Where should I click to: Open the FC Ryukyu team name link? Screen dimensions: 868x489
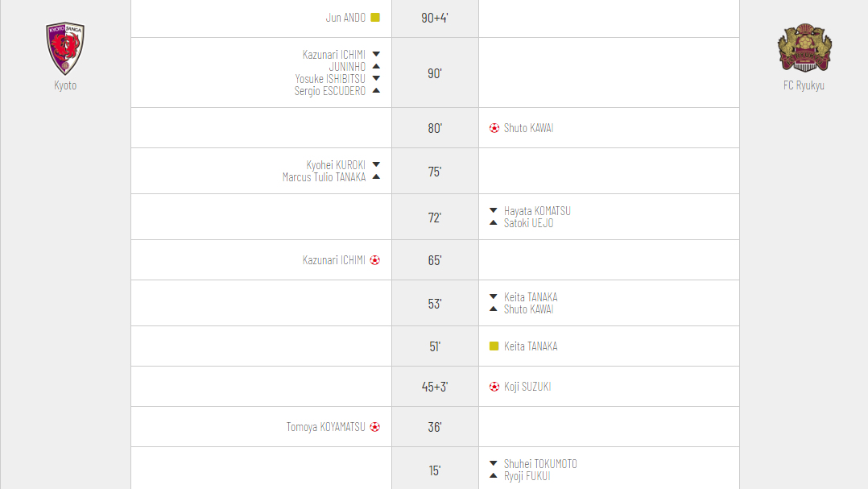pos(804,85)
